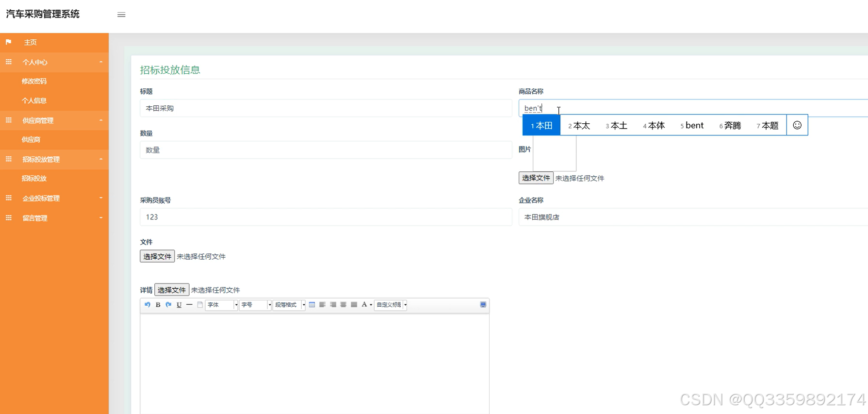The height and width of the screenshot is (414, 868).
Task: Click the font color A icon
Action: 364,305
